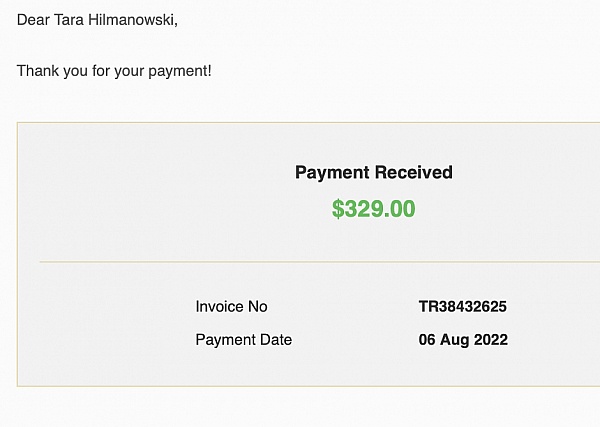Click the 'Payment Date' label

pos(244,340)
